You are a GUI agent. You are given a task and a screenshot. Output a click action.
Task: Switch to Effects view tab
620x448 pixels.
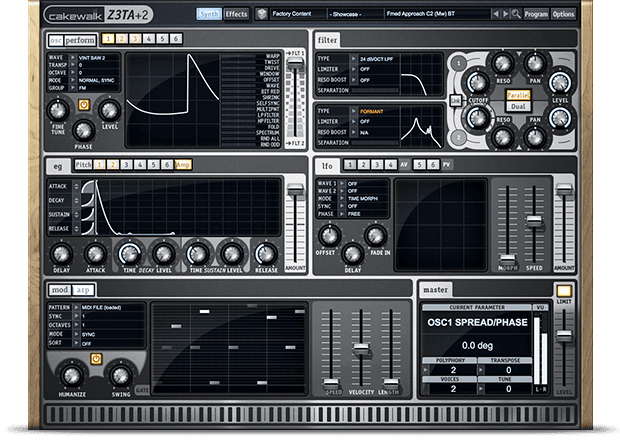click(x=236, y=14)
